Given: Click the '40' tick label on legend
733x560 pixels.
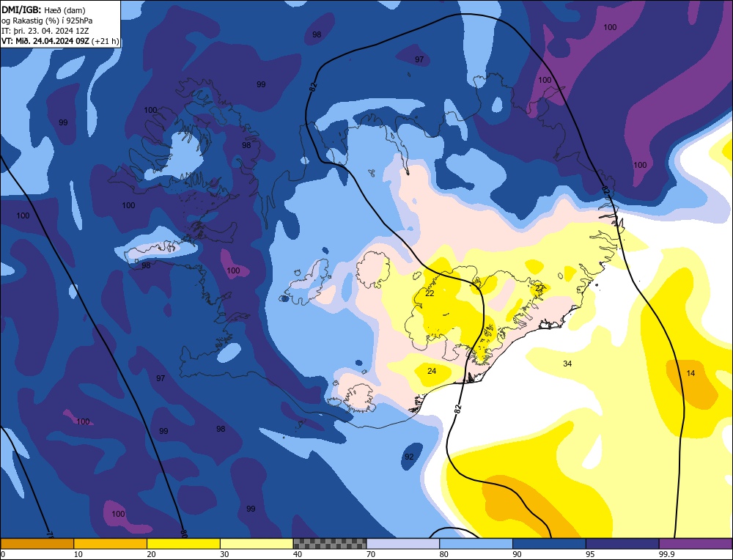Looking at the screenshot, I should click(x=298, y=554).
